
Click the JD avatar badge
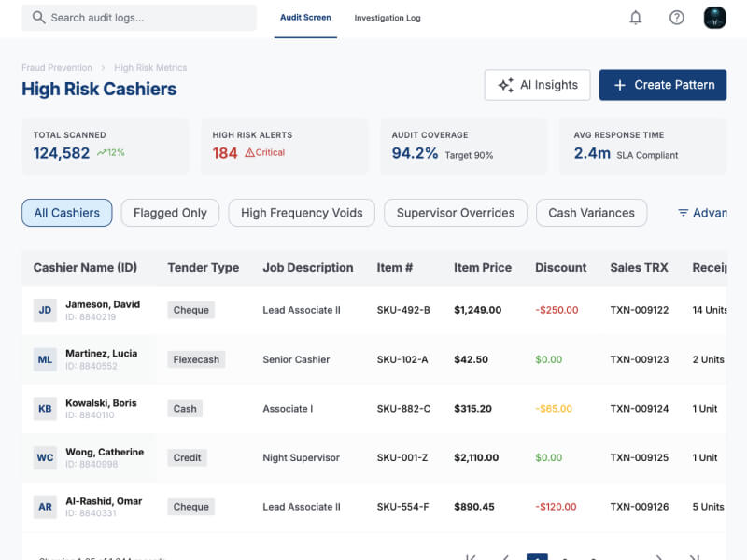tap(45, 310)
